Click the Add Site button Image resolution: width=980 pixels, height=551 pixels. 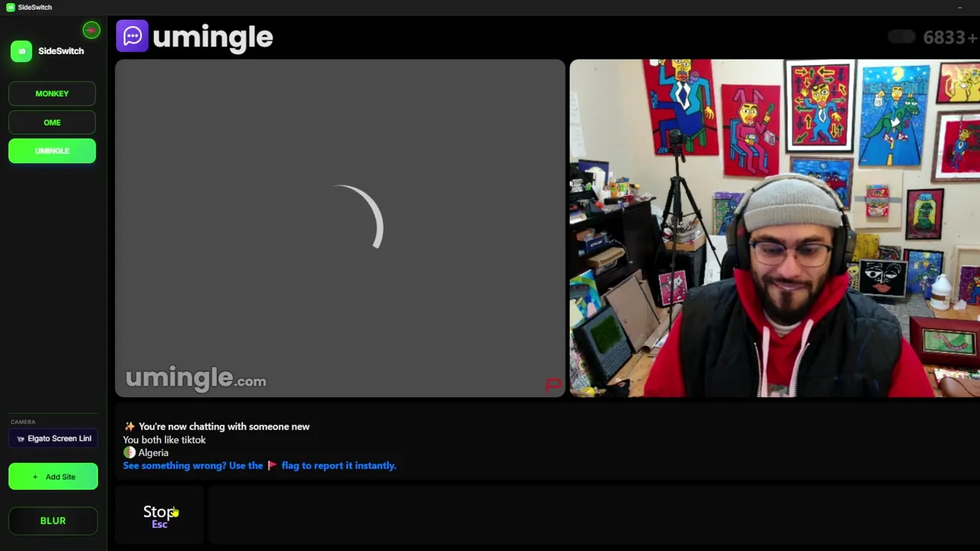pyautogui.click(x=53, y=477)
